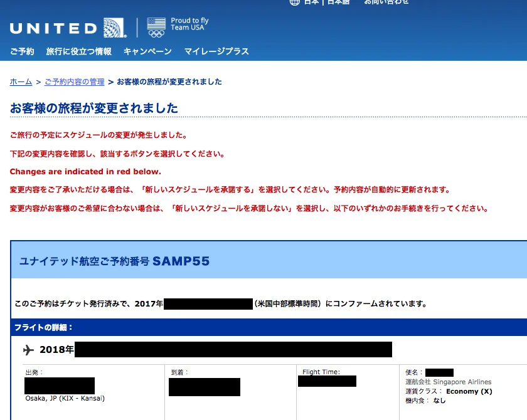
Task: Click the 便名: flight number label
Action: (414, 372)
